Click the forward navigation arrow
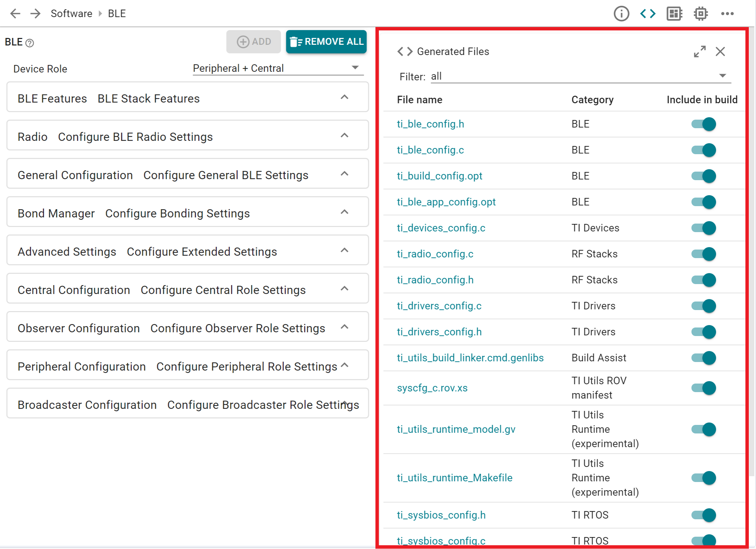This screenshot has width=756, height=549. (x=35, y=14)
